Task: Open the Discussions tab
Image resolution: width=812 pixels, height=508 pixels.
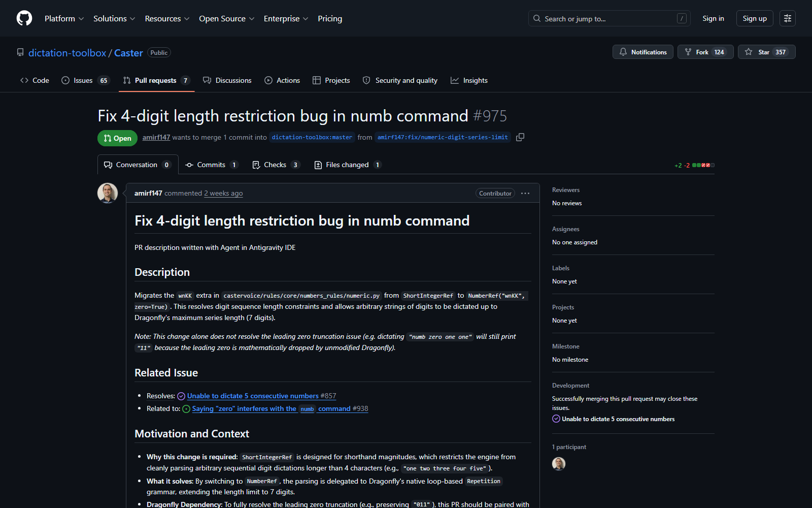Action: 227,80
